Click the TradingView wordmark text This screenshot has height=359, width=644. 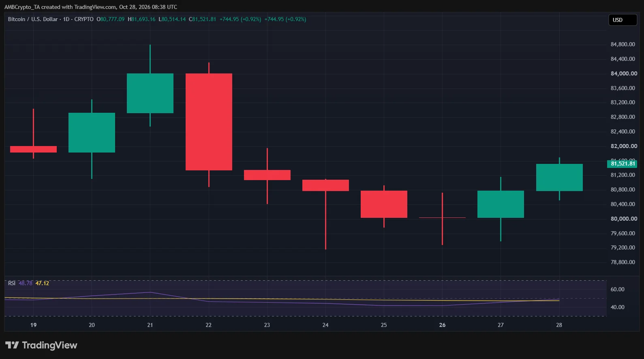49,345
